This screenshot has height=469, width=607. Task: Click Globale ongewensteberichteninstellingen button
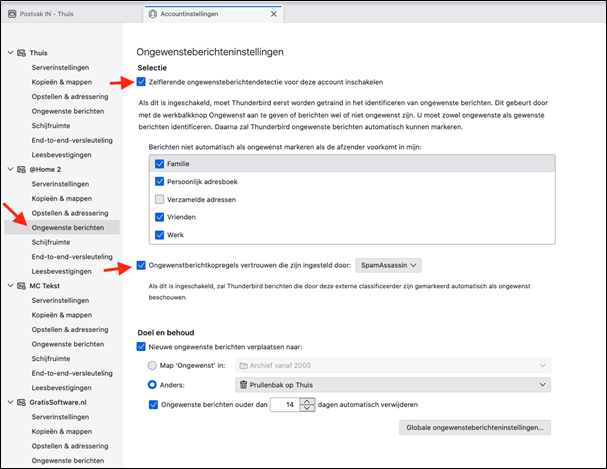pos(474,427)
